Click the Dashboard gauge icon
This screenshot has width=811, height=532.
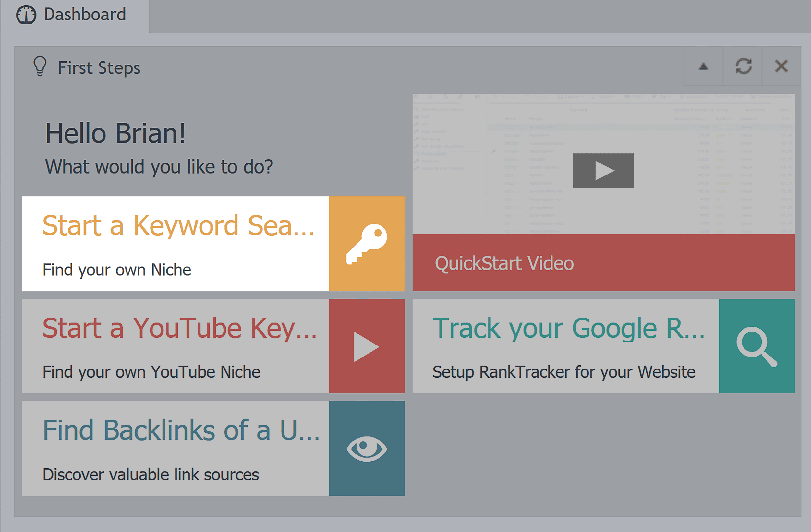[x=26, y=15]
